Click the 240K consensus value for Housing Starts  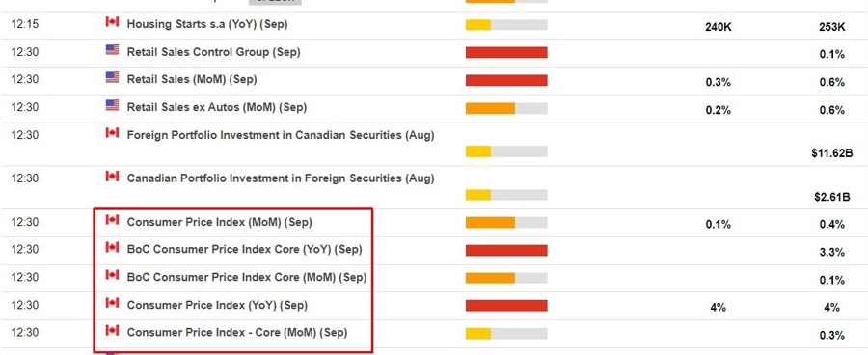[x=719, y=27]
